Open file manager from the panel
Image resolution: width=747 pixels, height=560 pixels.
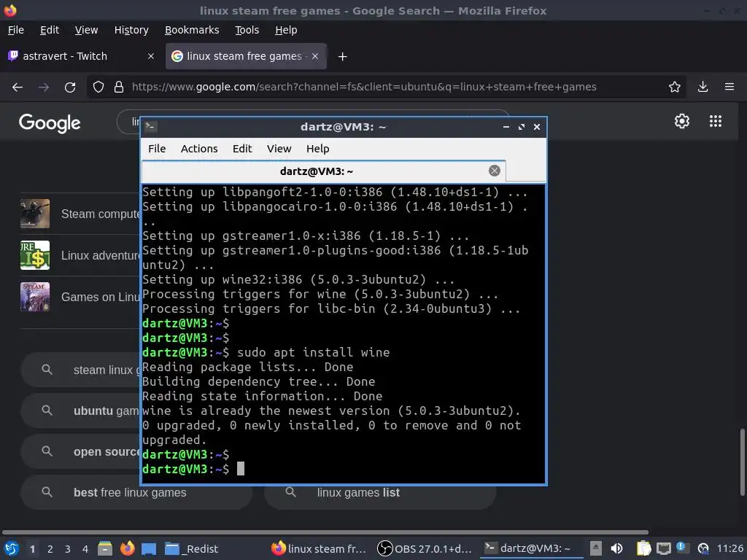pos(105,548)
